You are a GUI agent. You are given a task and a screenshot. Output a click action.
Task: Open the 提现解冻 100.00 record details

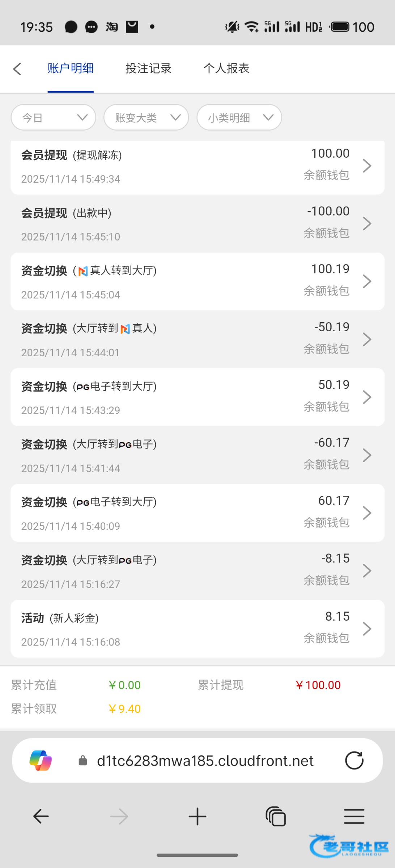[197, 166]
